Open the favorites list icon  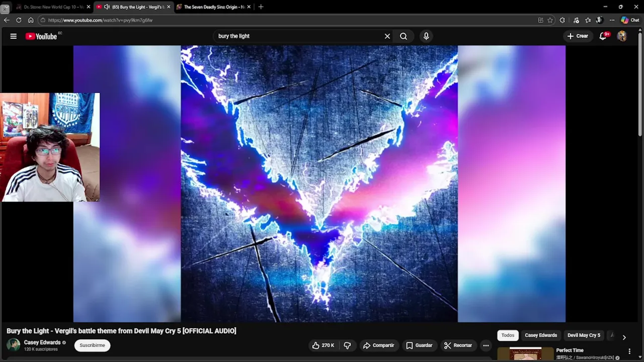point(588,20)
